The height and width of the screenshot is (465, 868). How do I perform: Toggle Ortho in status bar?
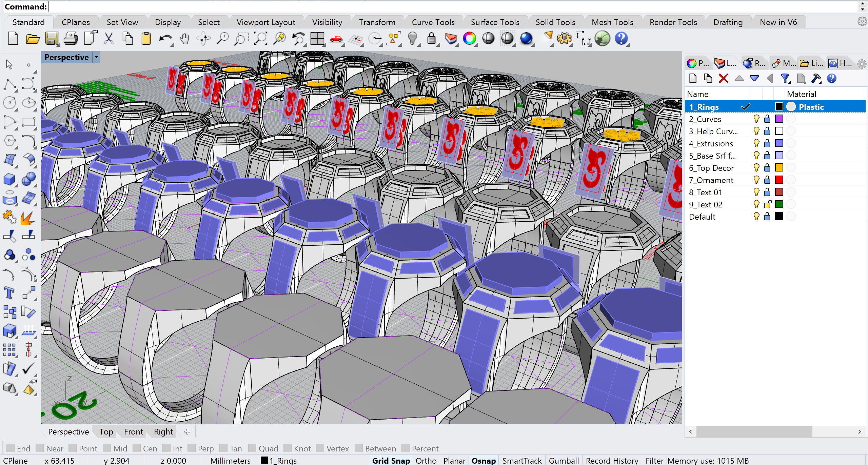coord(426,461)
